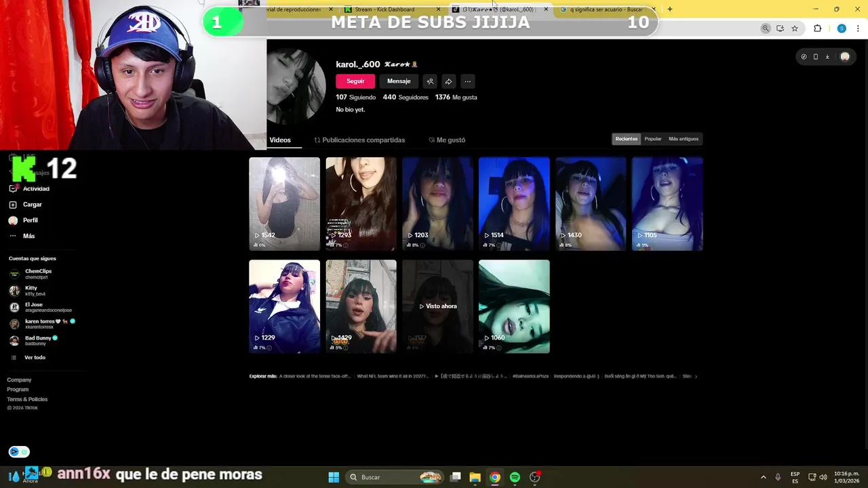Click the add-friend icon beside Mensaje
The image size is (868, 488).
430,81
